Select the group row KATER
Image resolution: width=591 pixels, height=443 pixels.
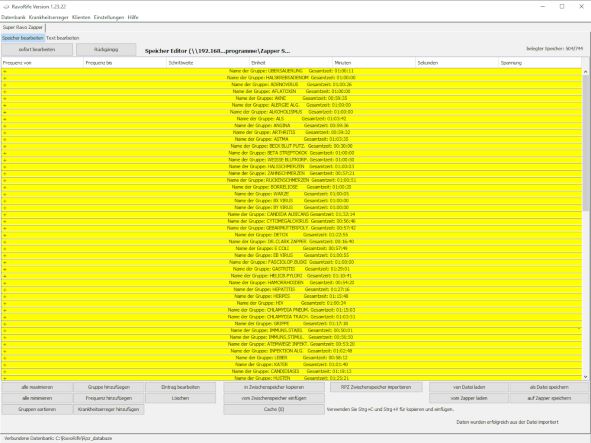click(292, 365)
